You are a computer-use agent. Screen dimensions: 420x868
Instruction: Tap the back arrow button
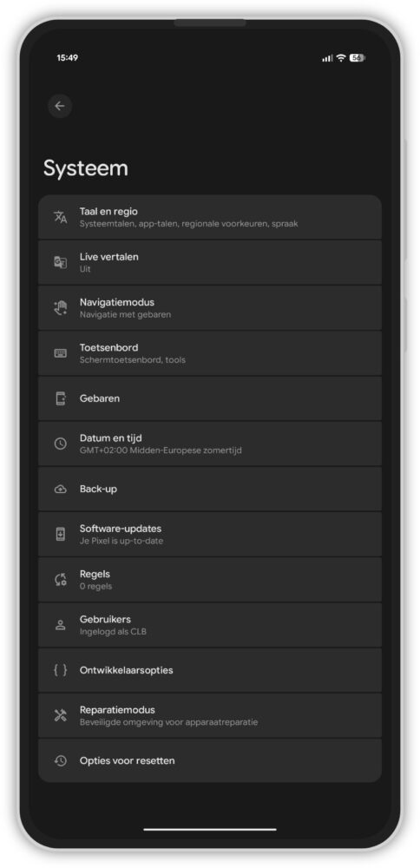click(x=60, y=106)
